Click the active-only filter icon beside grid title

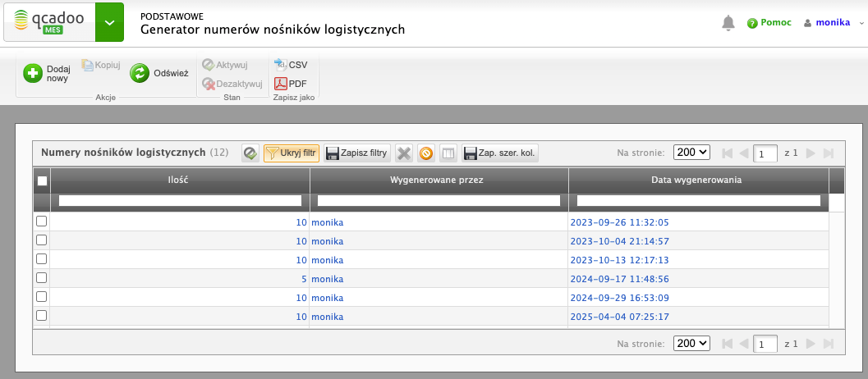pos(250,153)
